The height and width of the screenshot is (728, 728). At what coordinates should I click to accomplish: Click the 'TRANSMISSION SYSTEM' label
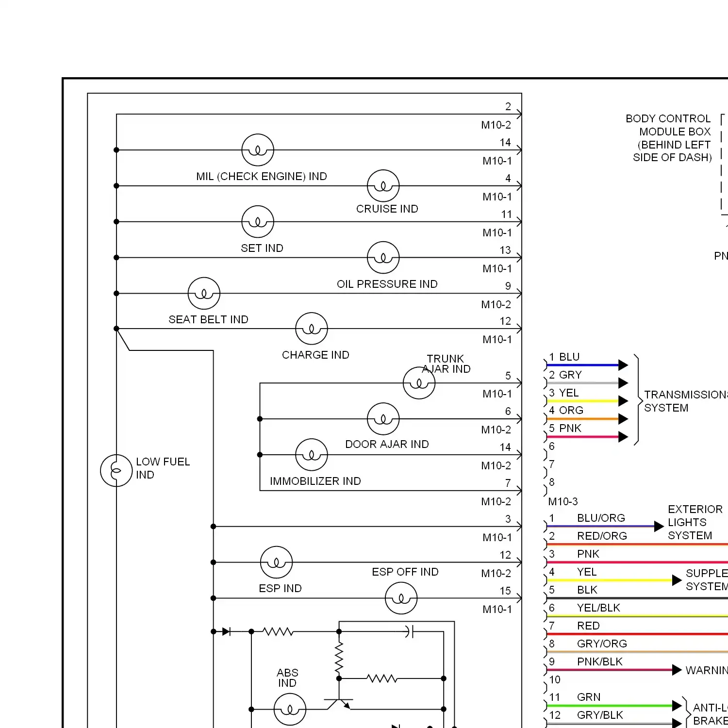point(686,401)
